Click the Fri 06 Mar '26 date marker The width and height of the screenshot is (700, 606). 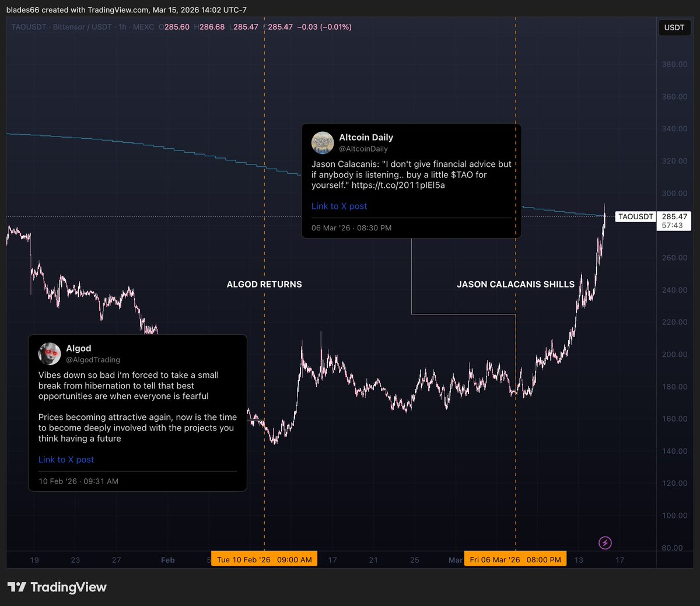tap(515, 559)
